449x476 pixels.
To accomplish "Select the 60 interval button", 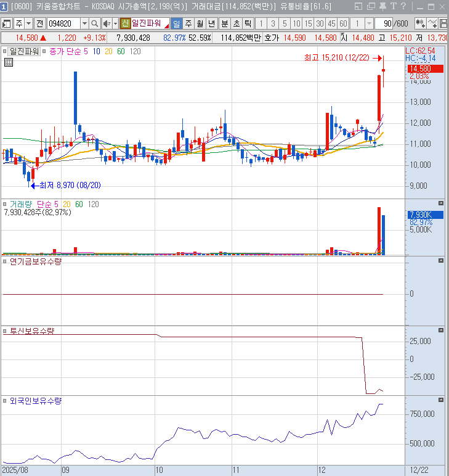I will pos(342,23).
